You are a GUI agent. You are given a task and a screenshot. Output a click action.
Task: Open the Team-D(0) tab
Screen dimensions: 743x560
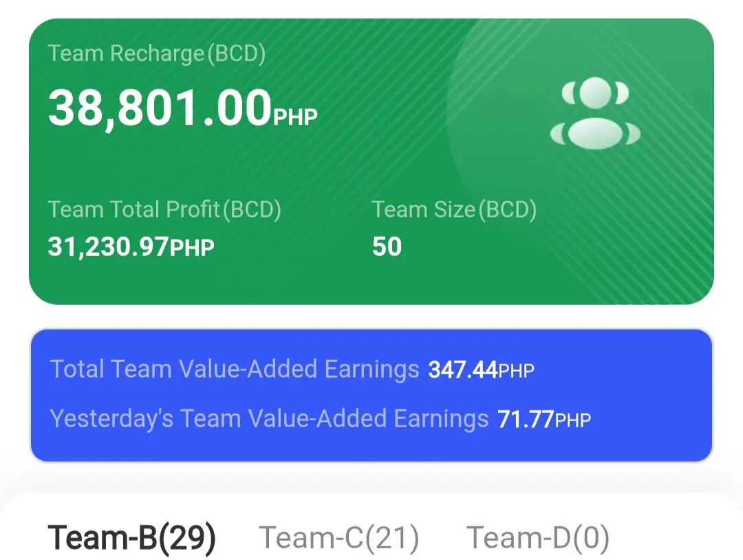tap(538, 538)
